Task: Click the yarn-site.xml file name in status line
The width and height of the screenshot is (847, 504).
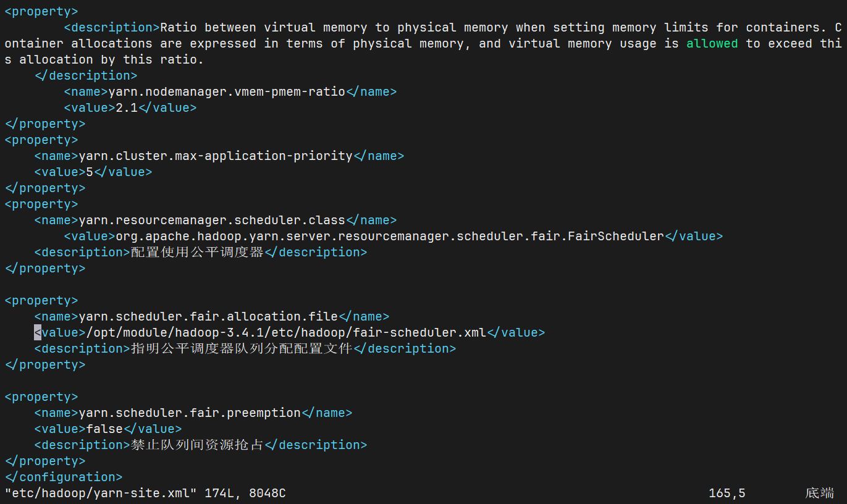Action: coord(101,493)
